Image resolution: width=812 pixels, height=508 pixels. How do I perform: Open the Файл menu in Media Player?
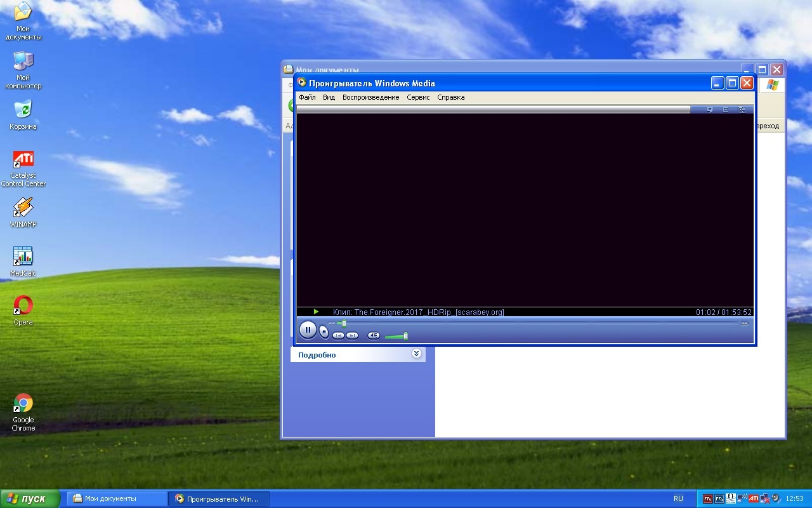307,97
